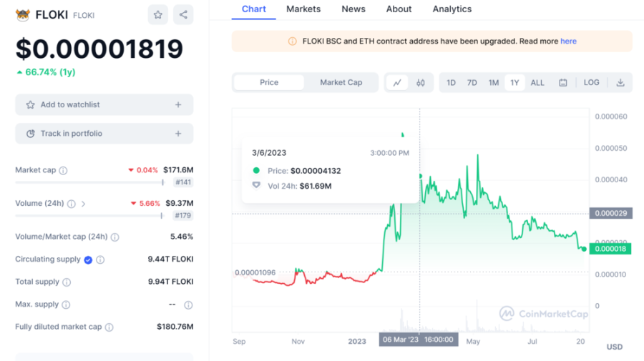Select the Price chart toggle

point(269,82)
